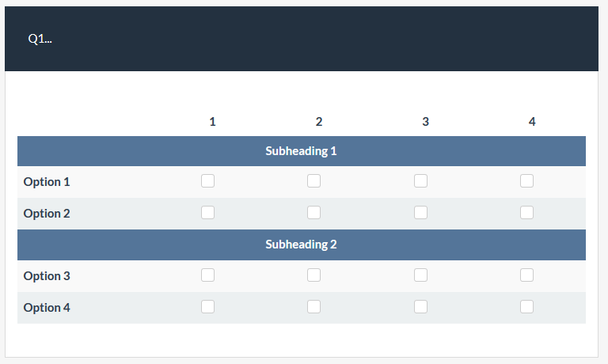The height and width of the screenshot is (364, 608).
Task: Tick Option 2 checkbox in column 2
Action: [314, 212]
